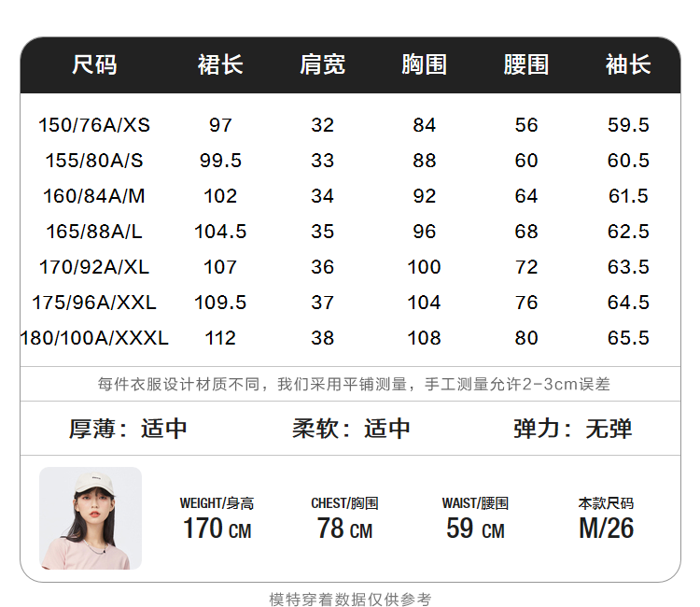700x607 pixels.
Task: Click chest value 100
Action: click(x=424, y=267)
